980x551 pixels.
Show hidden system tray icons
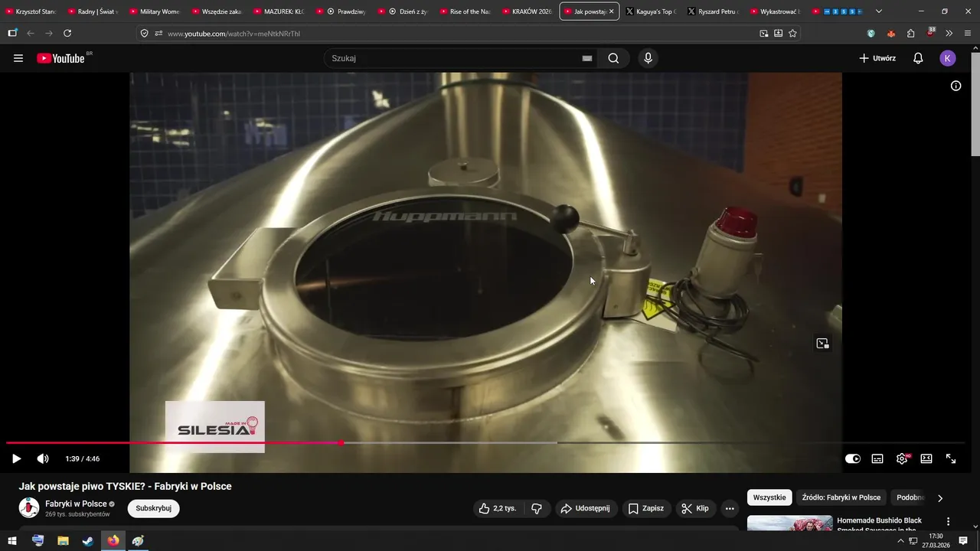tap(901, 541)
